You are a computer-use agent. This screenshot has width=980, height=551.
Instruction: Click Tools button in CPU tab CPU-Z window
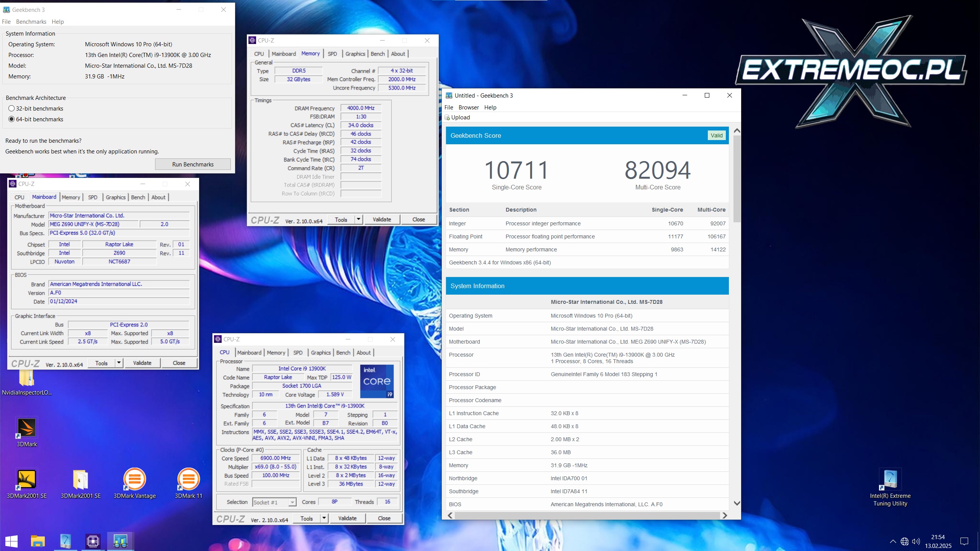point(307,518)
